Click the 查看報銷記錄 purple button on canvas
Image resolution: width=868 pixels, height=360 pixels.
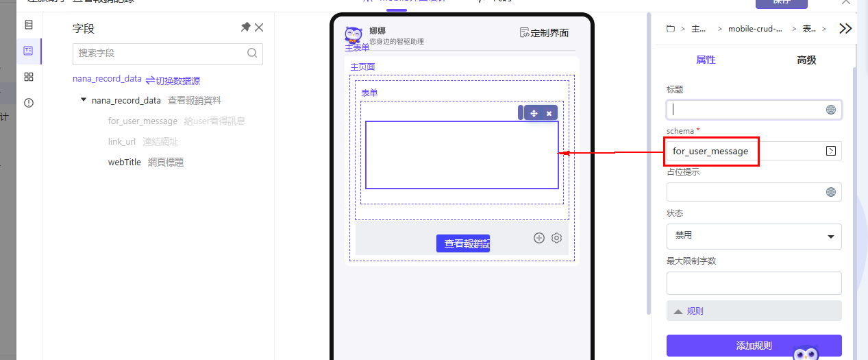click(x=463, y=243)
